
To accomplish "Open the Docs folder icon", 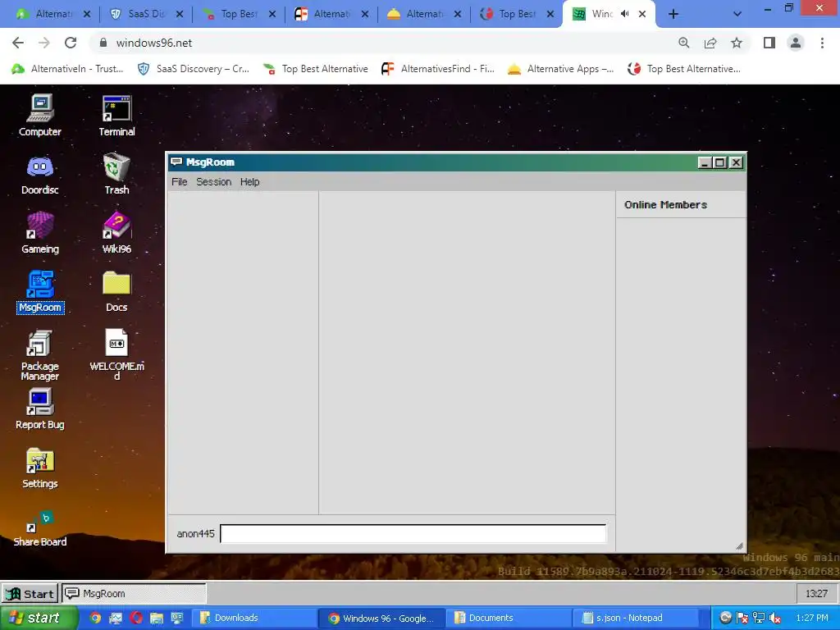I will pos(116,291).
